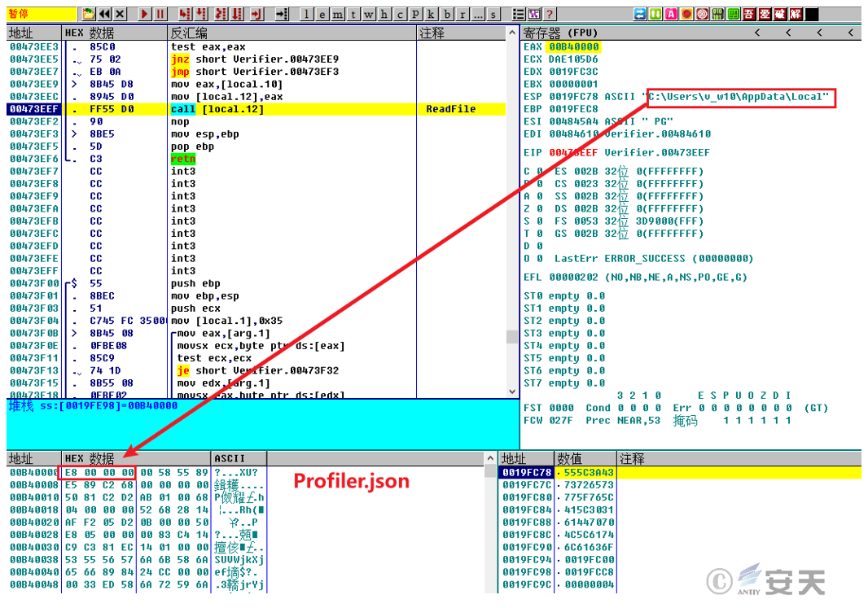Pause execution with the red pause icon
Viewport: 868px width, 608px height.
pos(160,14)
